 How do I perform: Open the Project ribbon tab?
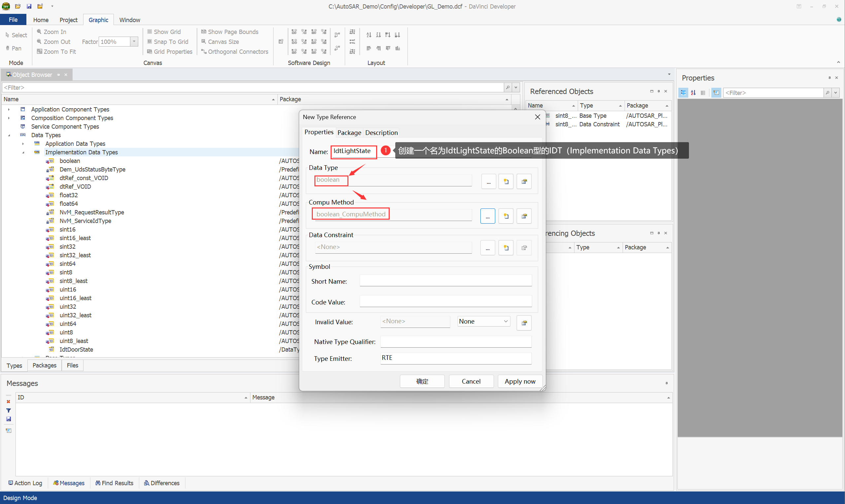click(68, 20)
